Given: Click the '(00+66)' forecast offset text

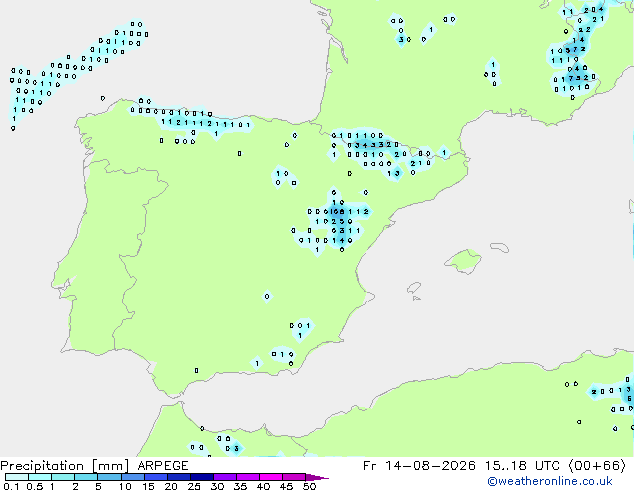Looking at the screenshot, I should click(598, 466).
